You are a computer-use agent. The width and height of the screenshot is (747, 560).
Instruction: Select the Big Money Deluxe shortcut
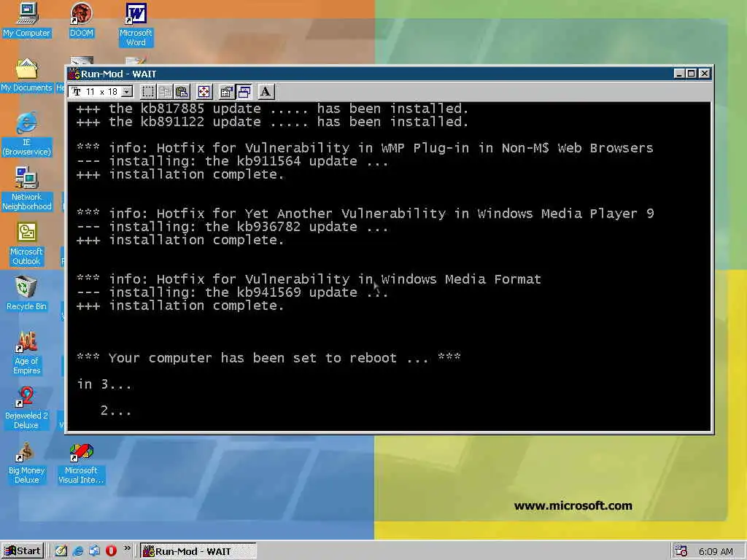click(x=27, y=463)
